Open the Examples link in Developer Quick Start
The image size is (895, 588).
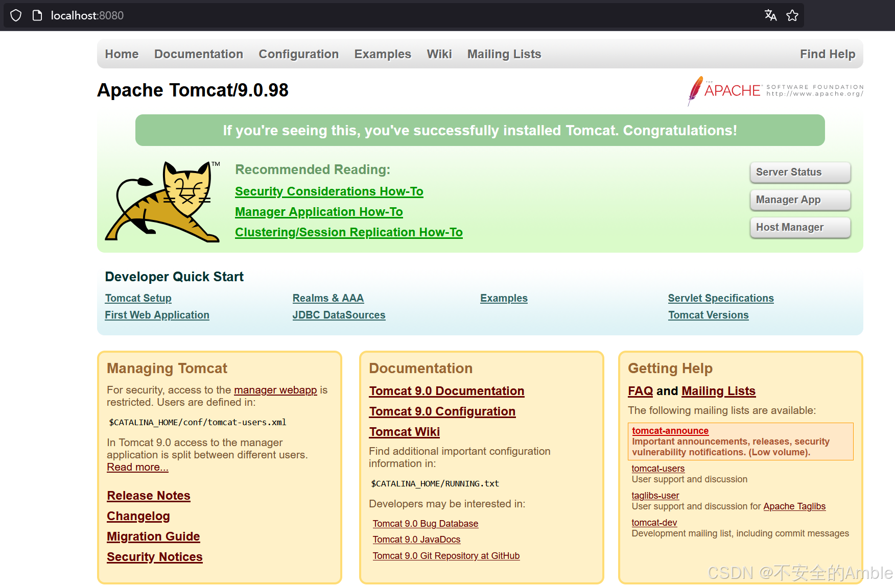click(504, 298)
